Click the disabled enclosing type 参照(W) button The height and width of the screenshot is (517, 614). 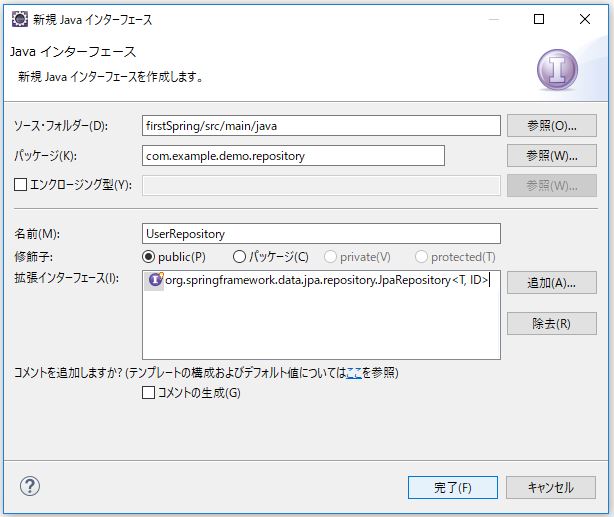click(552, 186)
